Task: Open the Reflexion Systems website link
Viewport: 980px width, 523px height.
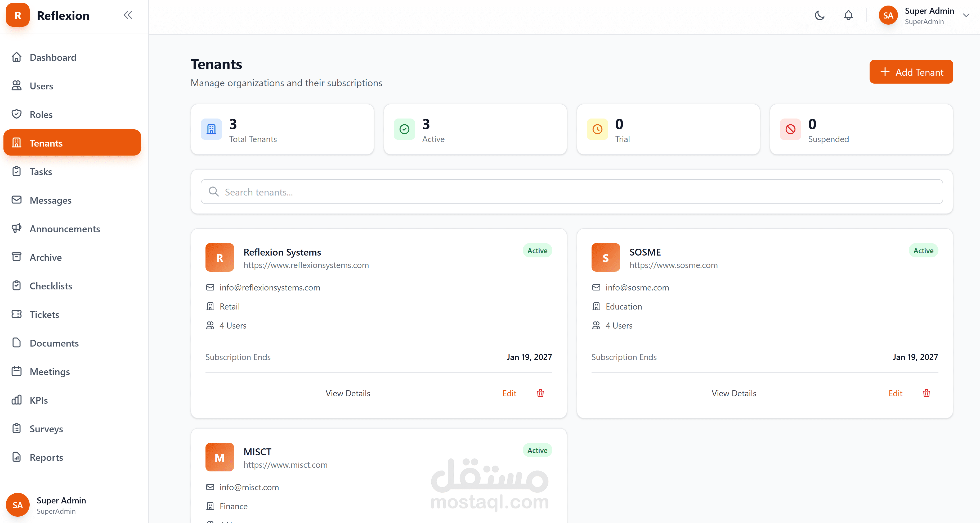Action: tap(306, 265)
